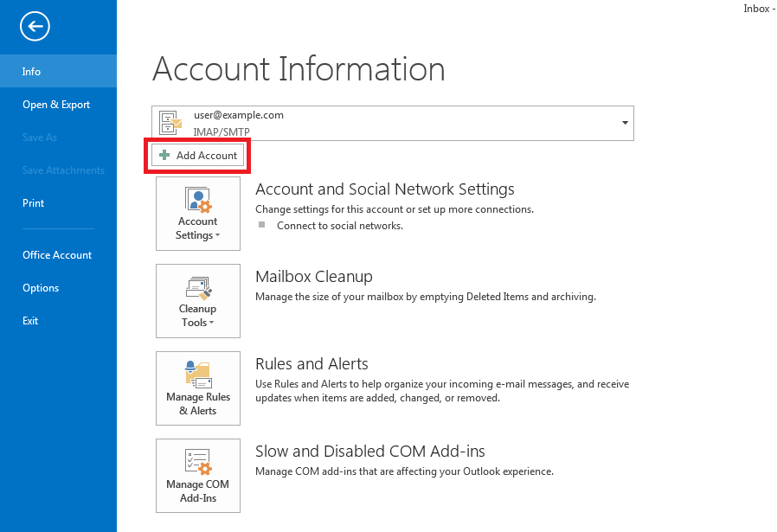Open the Print page
Screen dimensions: 777x532
(34, 203)
